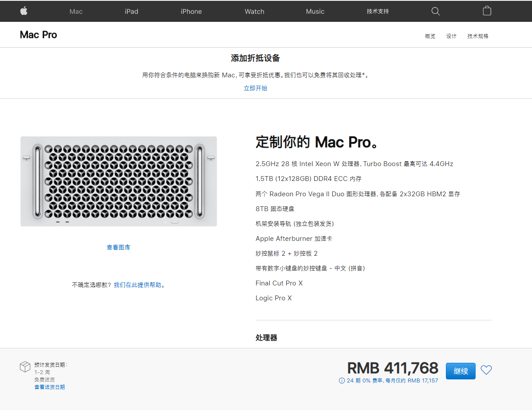
Task: Click the blue 继续 button
Action: coord(461,371)
